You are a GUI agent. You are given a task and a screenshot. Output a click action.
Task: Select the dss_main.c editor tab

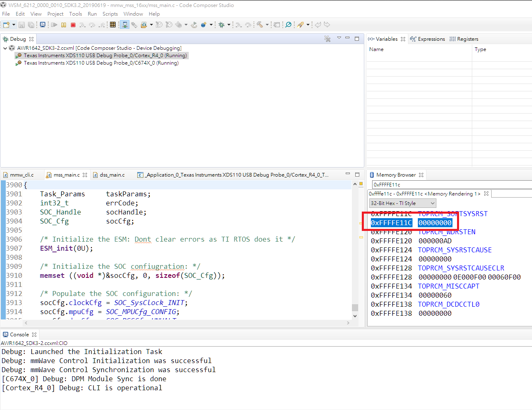pyautogui.click(x=112, y=175)
